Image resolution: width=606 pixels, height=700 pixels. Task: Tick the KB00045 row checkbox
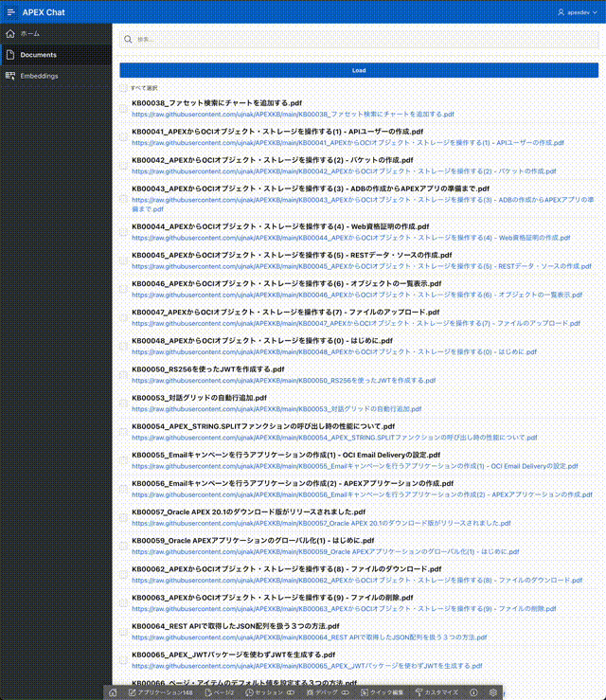coord(124,260)
